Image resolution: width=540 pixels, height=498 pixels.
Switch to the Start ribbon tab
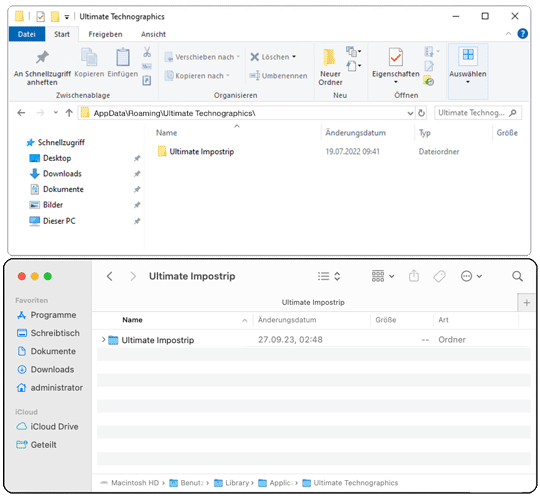(x=62, y=34)
